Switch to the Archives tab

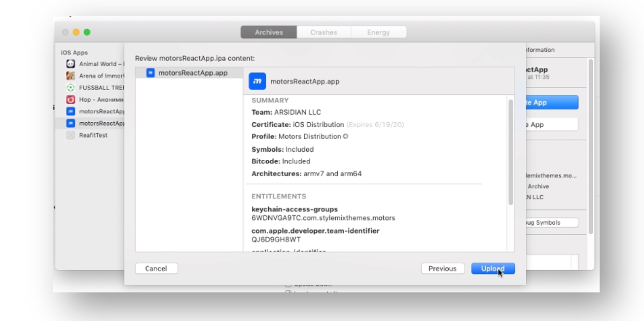[x=269, y=33]
